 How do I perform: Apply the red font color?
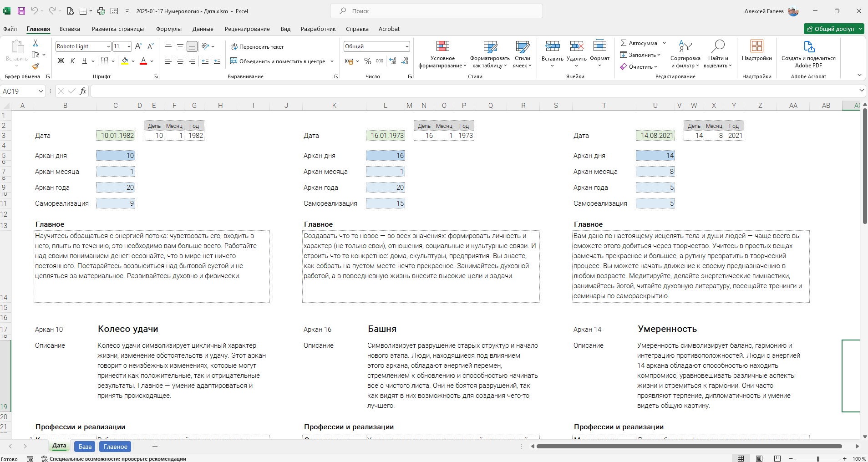click(143, 61)
